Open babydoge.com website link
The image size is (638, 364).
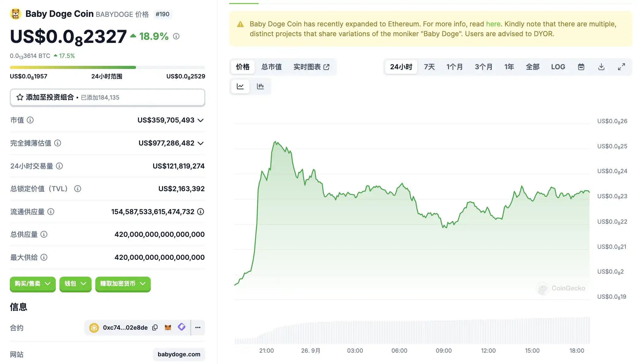click(179, 354)
